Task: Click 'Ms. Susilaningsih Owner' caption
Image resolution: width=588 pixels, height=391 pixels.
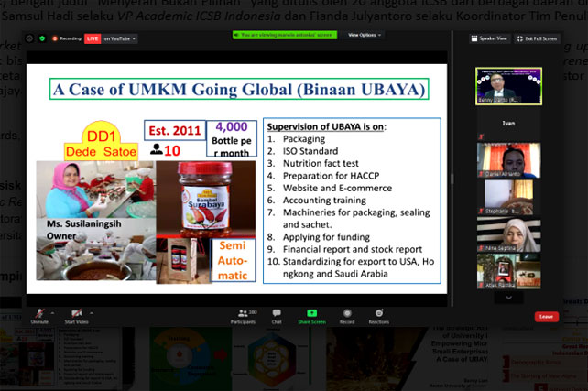Action: (83, 230)
